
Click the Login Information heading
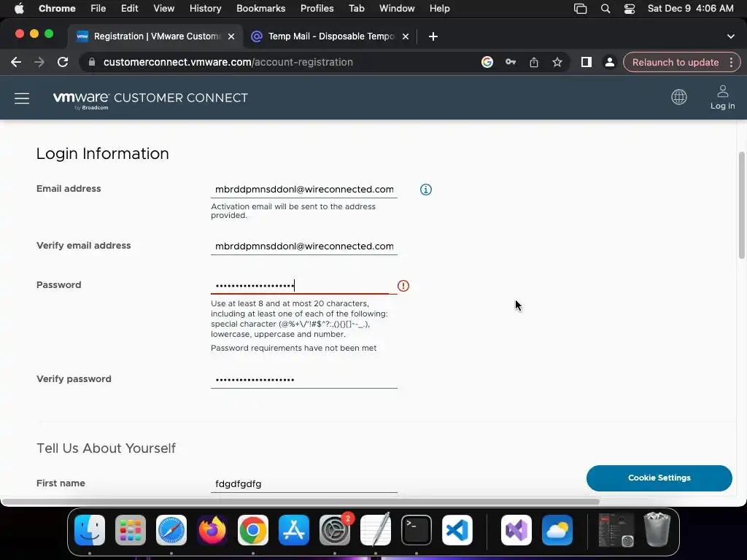(102, 154)
